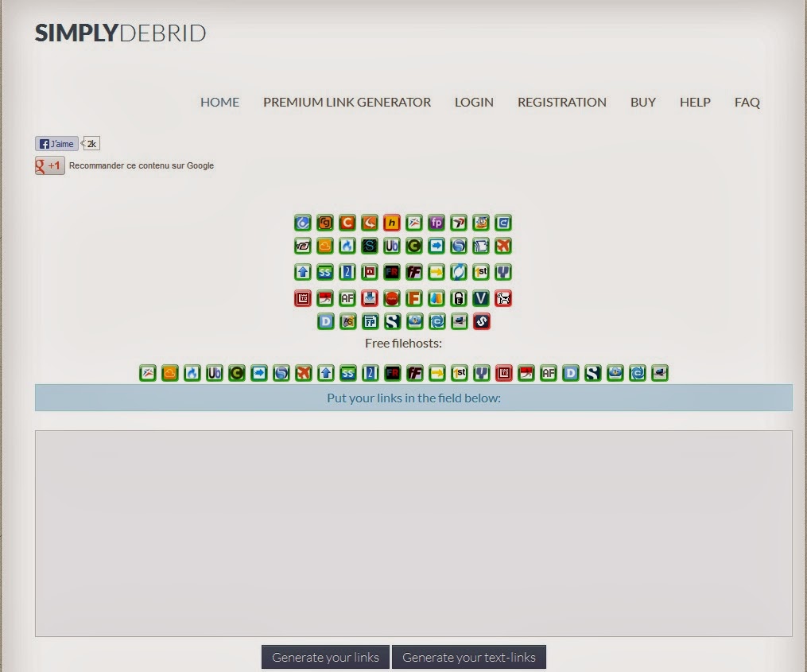The height and width of the screenshot is (672, 807).
Task: Click the green 'C' icon in Free filehosts row
Action: [x=237, y=373]
